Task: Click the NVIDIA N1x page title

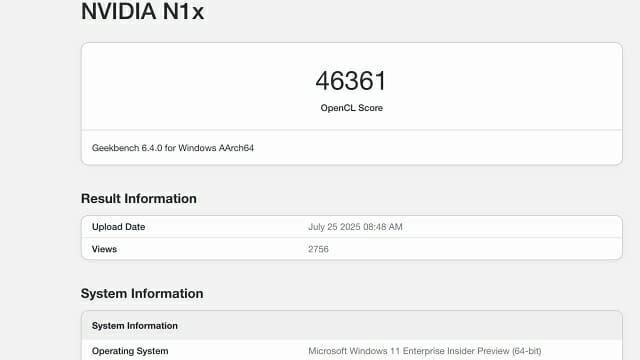Action: point(142,11)
